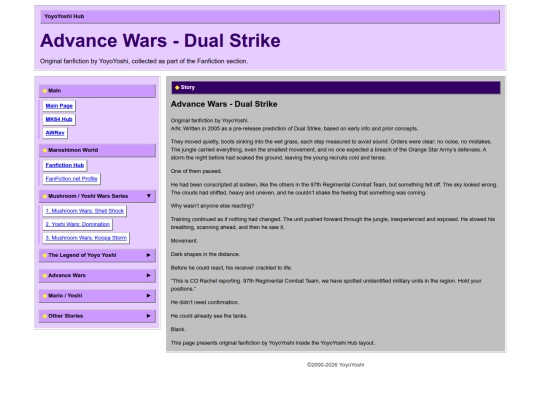The image size is (540, 405).
Task: Click the yellow diamond beside Main
Action: point(45,91)
